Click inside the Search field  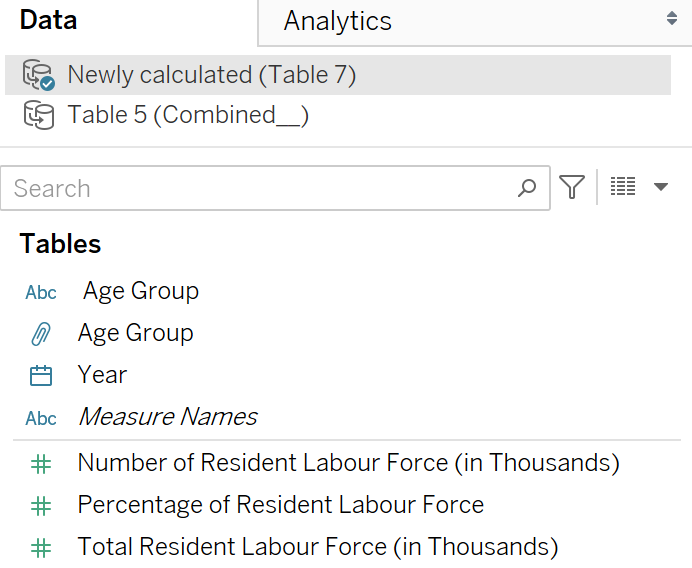pyautogui.click(x=260, y=188)
